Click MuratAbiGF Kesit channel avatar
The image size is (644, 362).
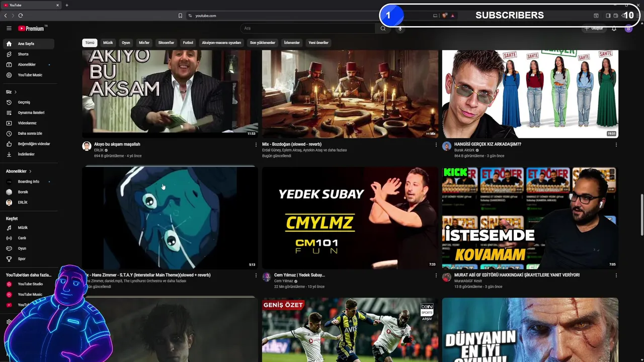[x=446, y=277]
